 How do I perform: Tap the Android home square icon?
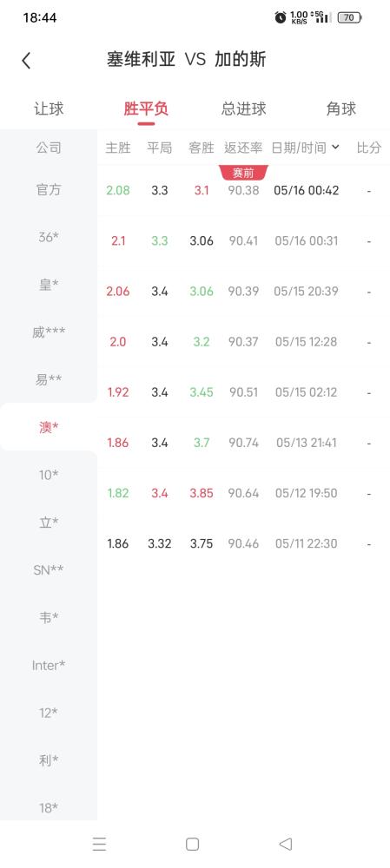(192, 844)
